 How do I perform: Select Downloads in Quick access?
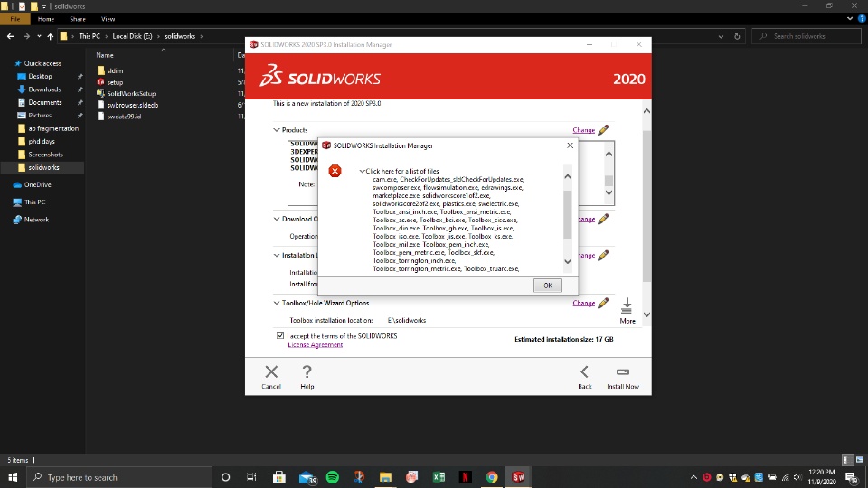click(44, 89)
